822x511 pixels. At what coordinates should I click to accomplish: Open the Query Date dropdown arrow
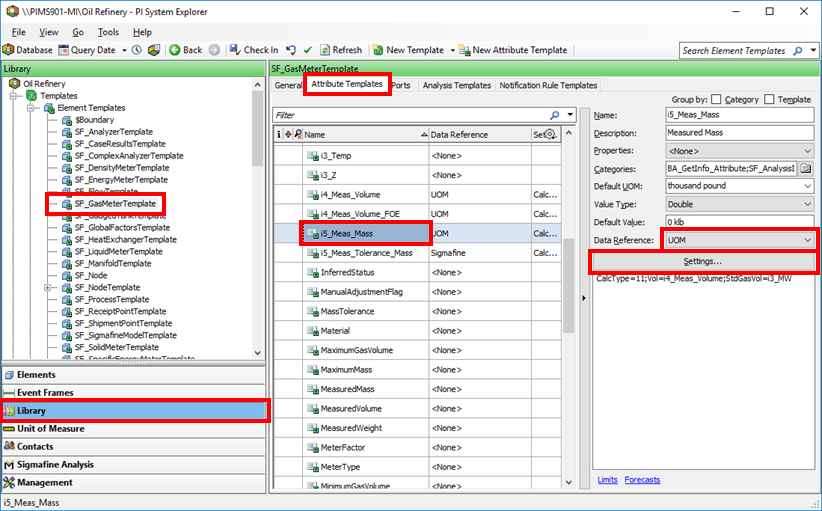click(x=124, y=51)
